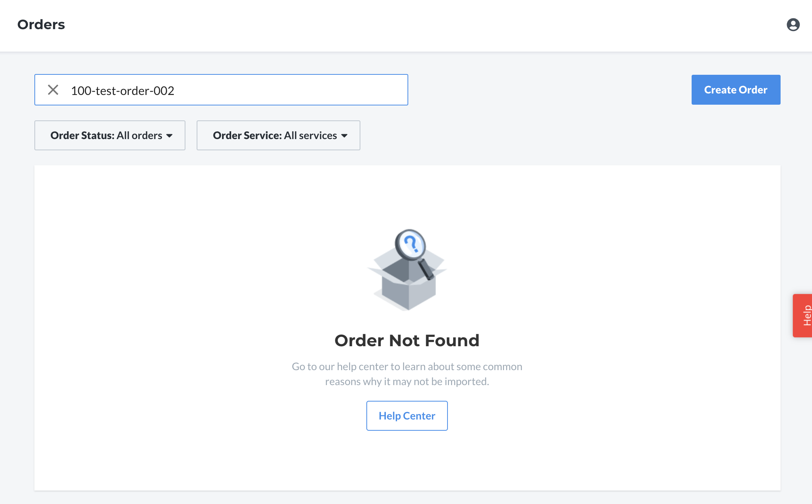
Task: Click the 'Order Service:' bold label
Action: [x=247, y=135]
